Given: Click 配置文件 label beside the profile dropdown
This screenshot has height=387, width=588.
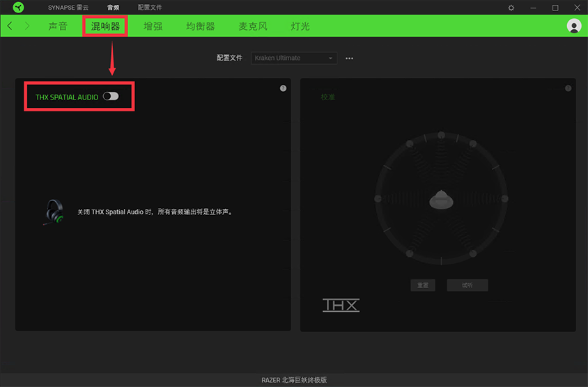Looking at the screenshot, I should click(229, 58).
